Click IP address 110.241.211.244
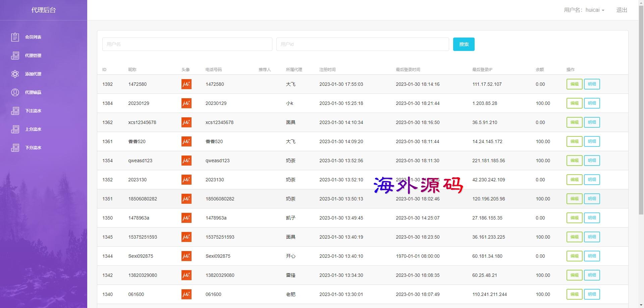This screenshot has height=308, width=644. pyautogui.click(x=490, y=294)
